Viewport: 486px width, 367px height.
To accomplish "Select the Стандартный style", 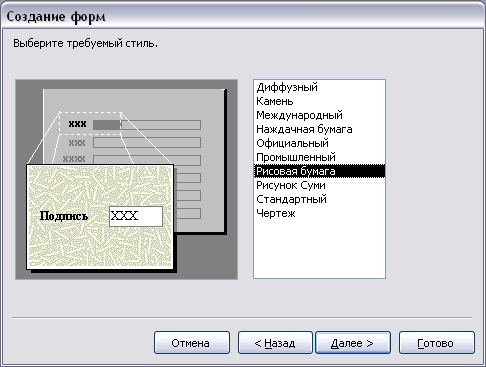I will click(319, 199).
